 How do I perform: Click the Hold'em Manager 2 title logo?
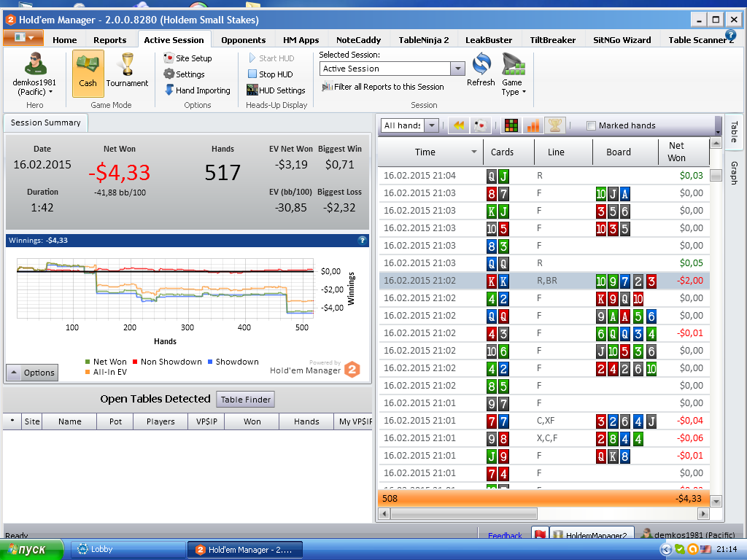[x=10, y=20]
